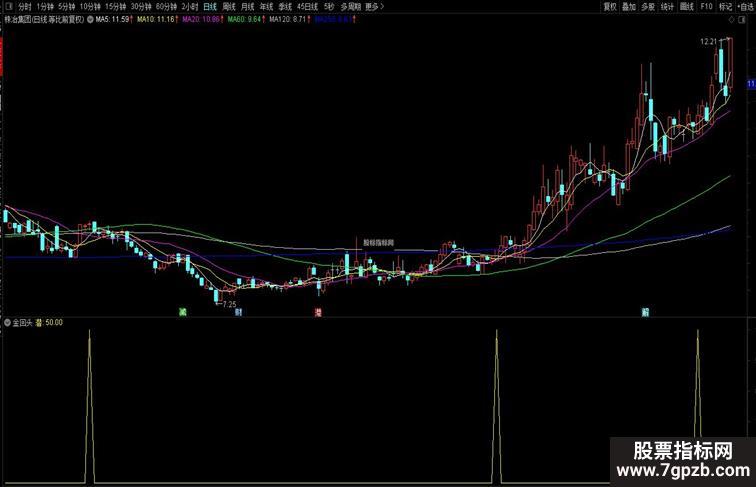Click the rightmost blue event marker below chart
This screenshot has height=487, width=756.
(645, 312)
